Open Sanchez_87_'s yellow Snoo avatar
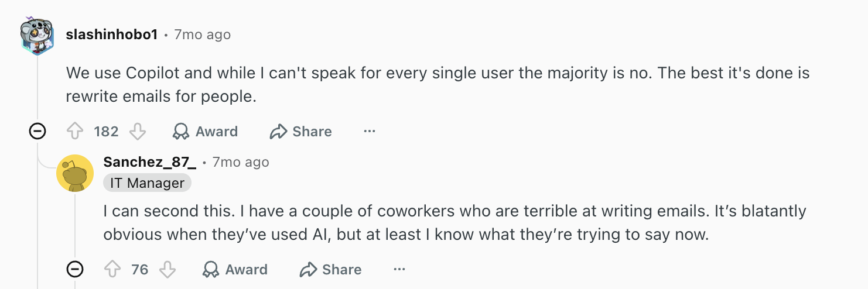This screenshot has height=289, width=868. point(75,173)
